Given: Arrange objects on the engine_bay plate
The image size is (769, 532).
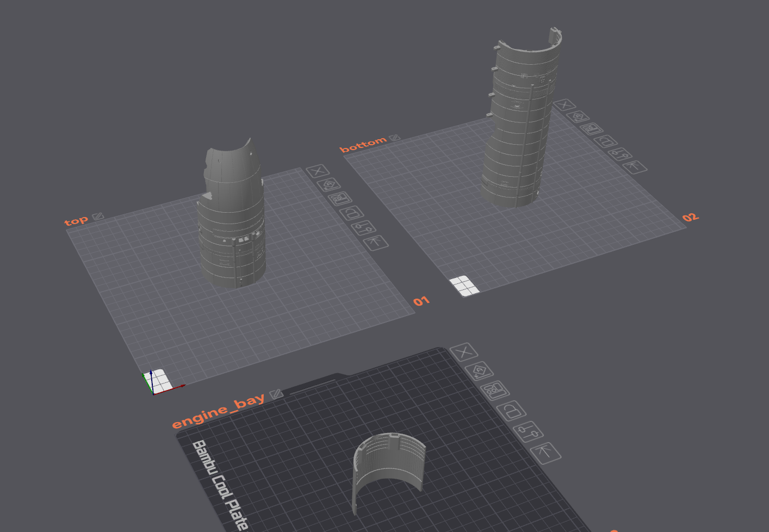Looking at the screenshot, I should click(495, 391).
